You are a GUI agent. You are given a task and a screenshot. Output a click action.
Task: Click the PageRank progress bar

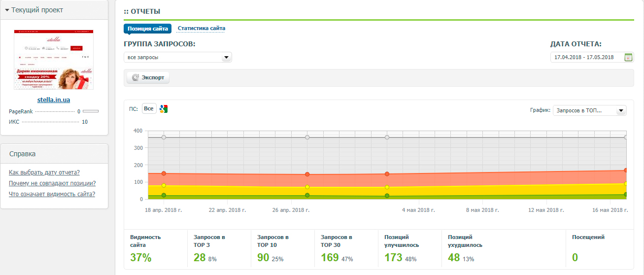tap(91, 111)
